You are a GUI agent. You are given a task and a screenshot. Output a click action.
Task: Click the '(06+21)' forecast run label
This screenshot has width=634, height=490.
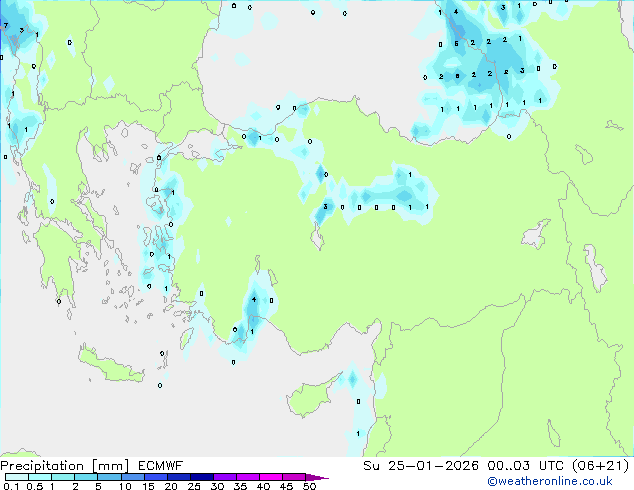tap(601, 466)
